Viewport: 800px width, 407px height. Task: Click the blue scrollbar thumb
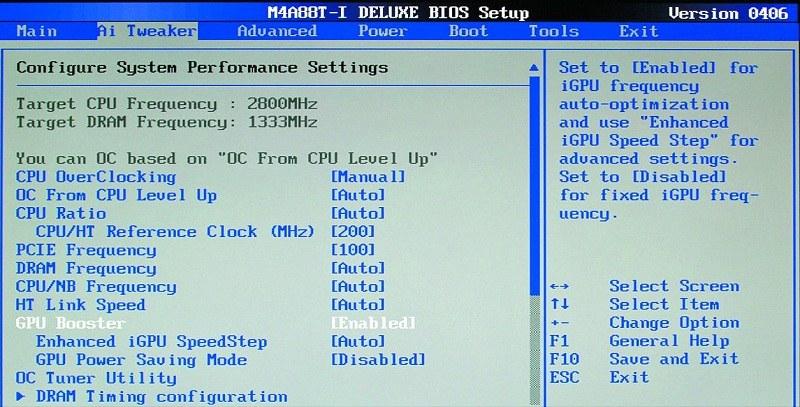(534, 186)
